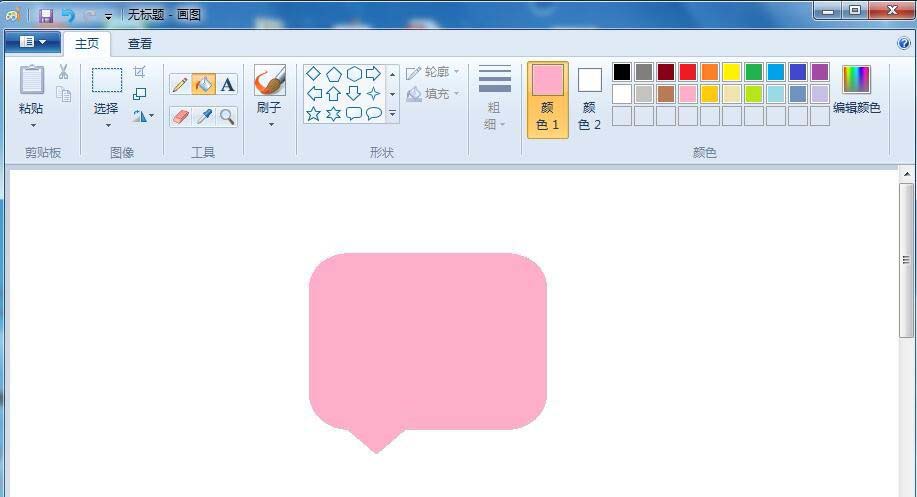917x497 pixels.
Task: Choose the Right arrow shape
Action: pyautogui.click(x=373, y=74)
